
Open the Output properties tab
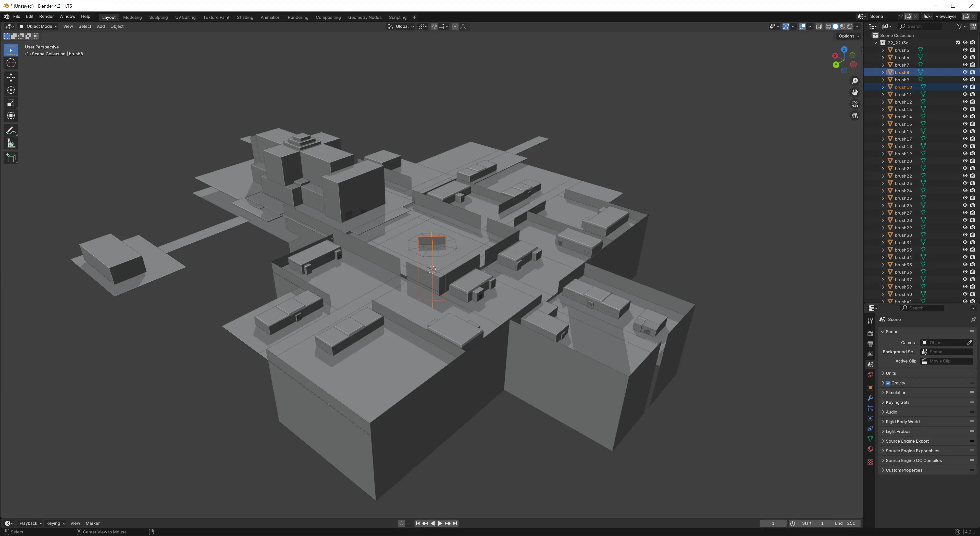[x=870, y=344]
